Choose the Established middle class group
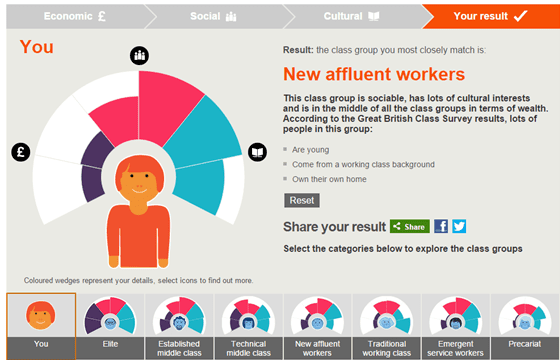The image size is (560, 360). click(x=179, y=326)
